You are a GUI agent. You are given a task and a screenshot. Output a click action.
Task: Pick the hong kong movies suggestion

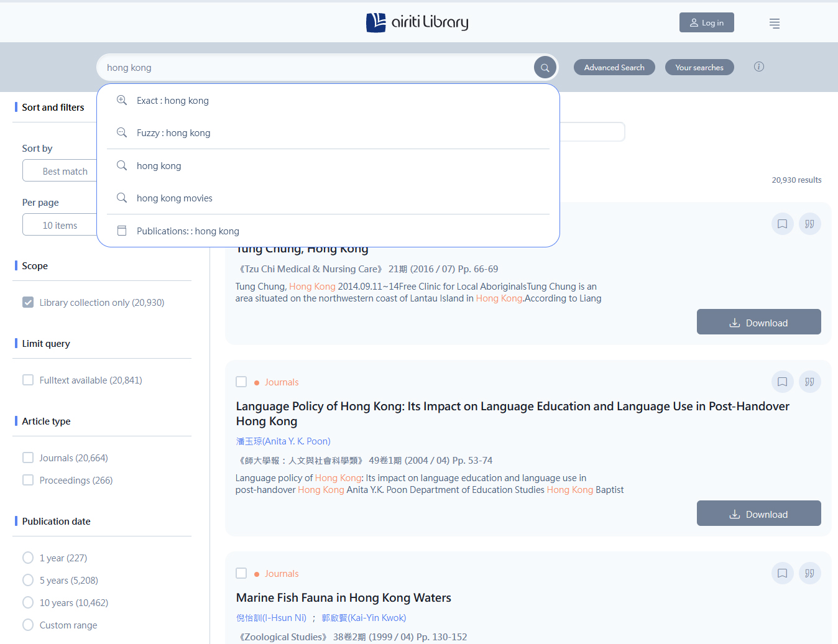[x=328, y=198]
